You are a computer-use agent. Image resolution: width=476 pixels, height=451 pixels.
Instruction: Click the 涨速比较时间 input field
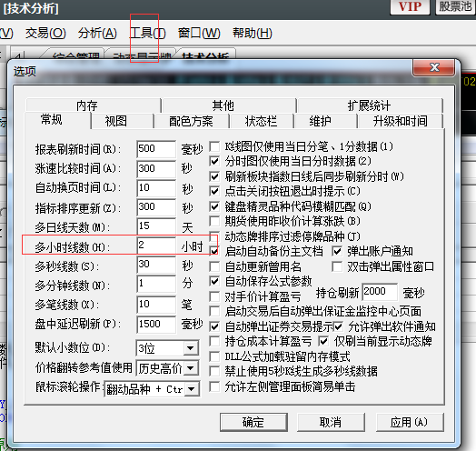[x=156, y=168]
